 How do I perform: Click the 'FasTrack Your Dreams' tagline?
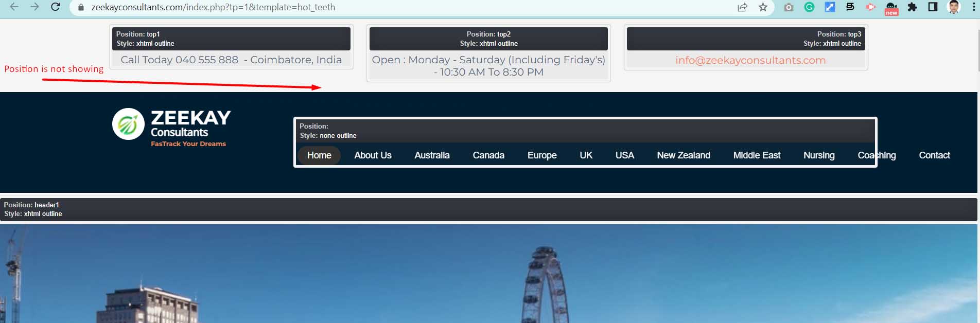(188, 144)
